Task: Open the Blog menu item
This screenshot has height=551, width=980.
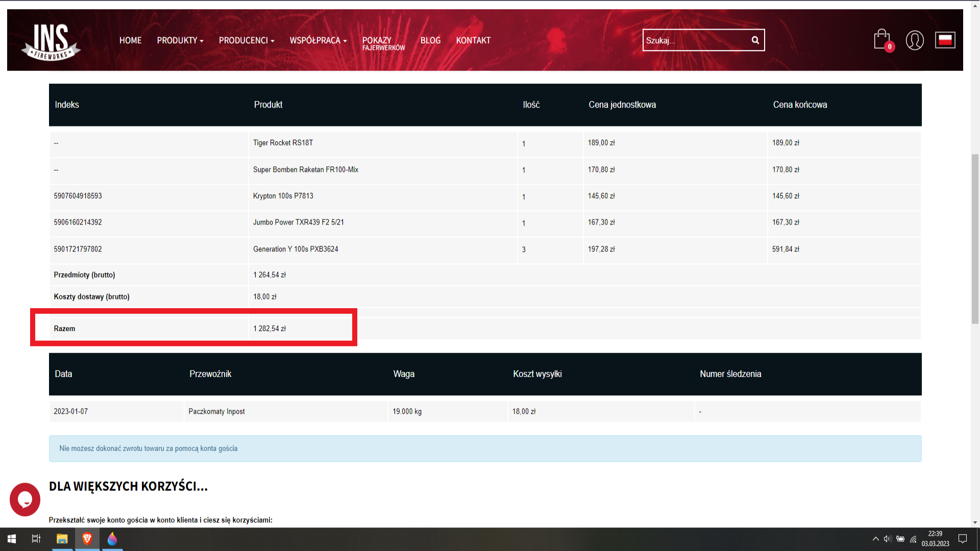Action: 430,40
